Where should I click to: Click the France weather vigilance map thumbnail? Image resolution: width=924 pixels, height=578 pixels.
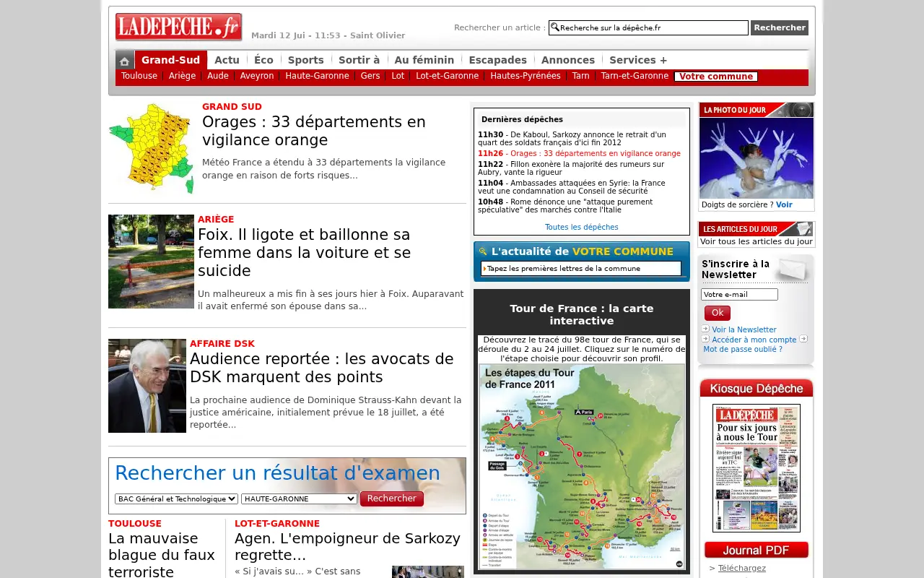152,149
